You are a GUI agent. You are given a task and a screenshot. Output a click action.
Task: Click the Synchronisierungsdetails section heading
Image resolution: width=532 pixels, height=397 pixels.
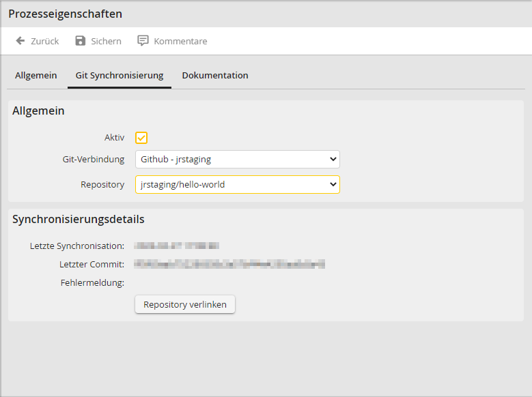click(79, 220)
